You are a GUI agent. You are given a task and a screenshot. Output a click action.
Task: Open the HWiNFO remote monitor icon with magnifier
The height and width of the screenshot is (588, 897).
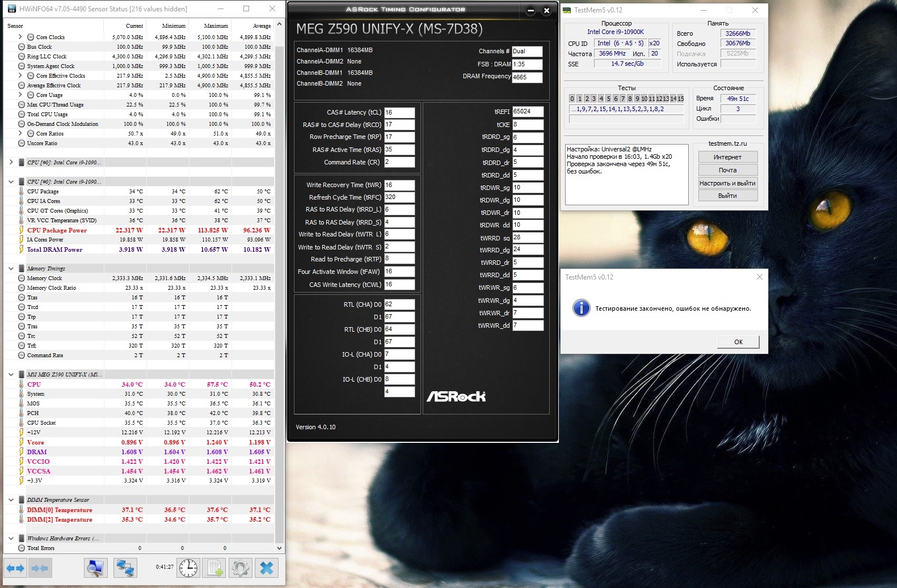[95, 568]
